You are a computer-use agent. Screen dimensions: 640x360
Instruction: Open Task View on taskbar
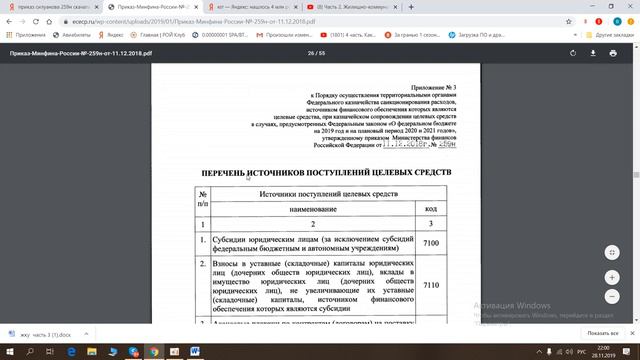click(x=50, y=351)
